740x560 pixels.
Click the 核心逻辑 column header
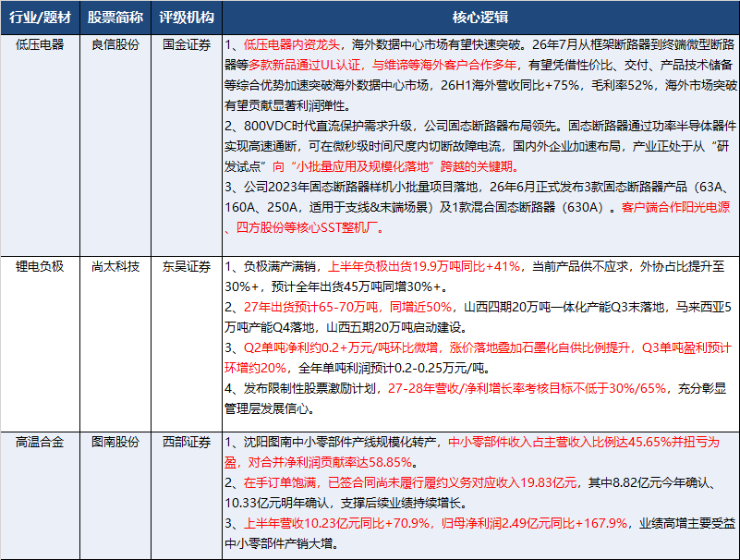point(480,18)
